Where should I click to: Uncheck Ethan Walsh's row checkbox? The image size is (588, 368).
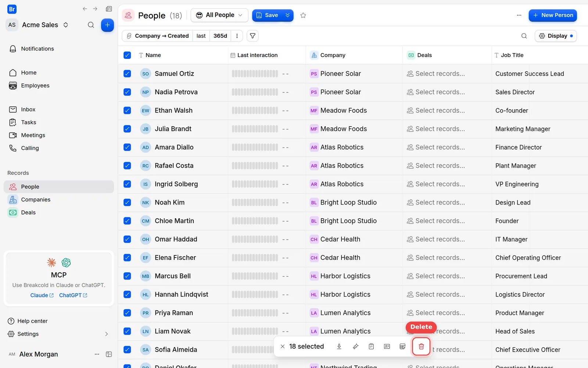(x=127, y=110)
